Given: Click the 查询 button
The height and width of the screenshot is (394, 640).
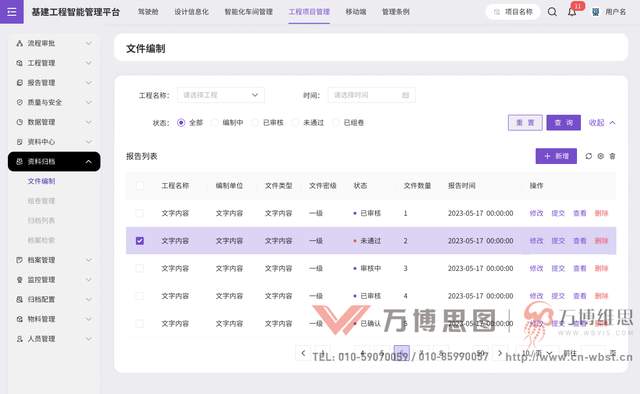Looking at the screenshot, I should pos(564,122).
